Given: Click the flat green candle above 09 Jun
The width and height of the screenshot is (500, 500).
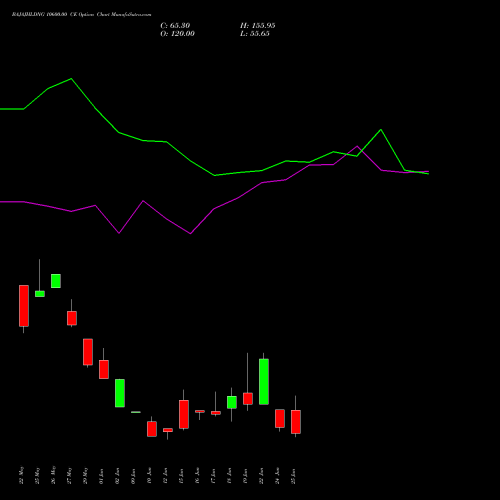Looking at the screenshot, I should click(x=136, y=412).
